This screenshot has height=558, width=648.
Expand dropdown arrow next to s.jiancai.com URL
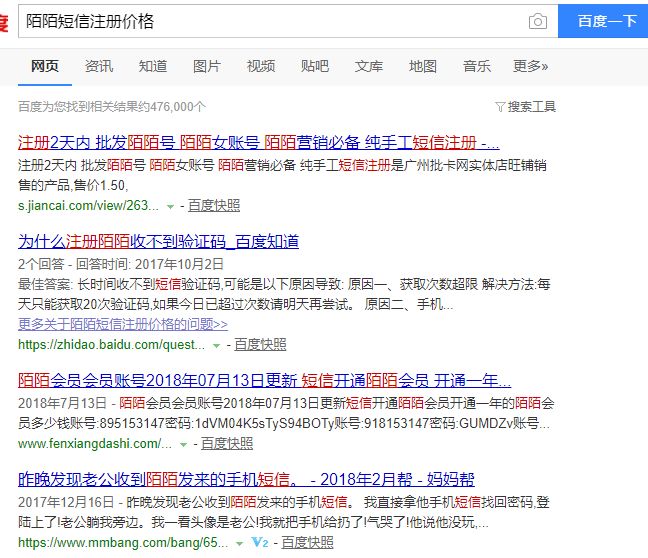[170, 206]
